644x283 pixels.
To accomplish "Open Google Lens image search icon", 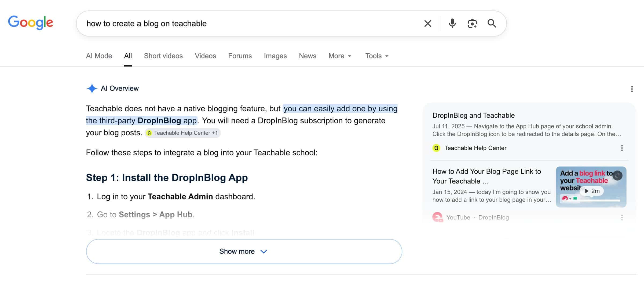I will tap(472, 24).
